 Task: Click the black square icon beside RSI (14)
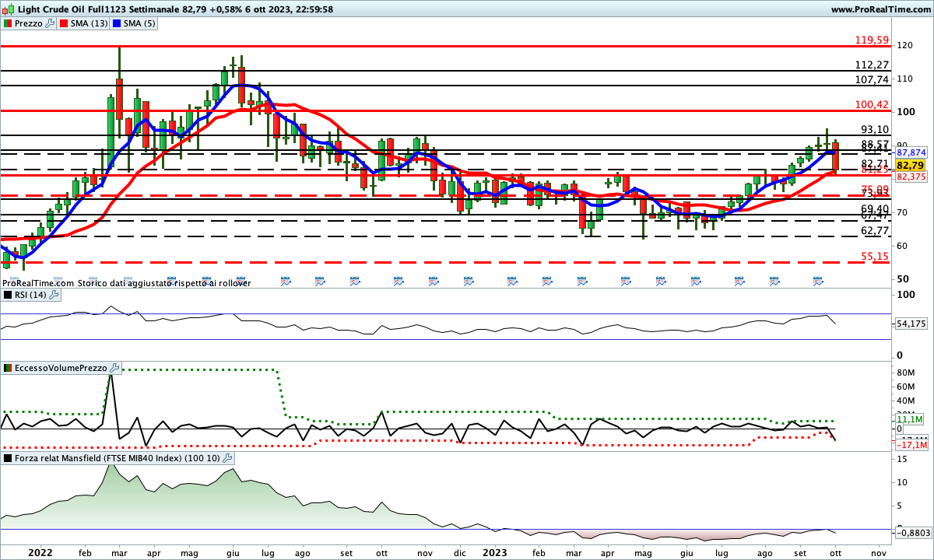(8, 295)
